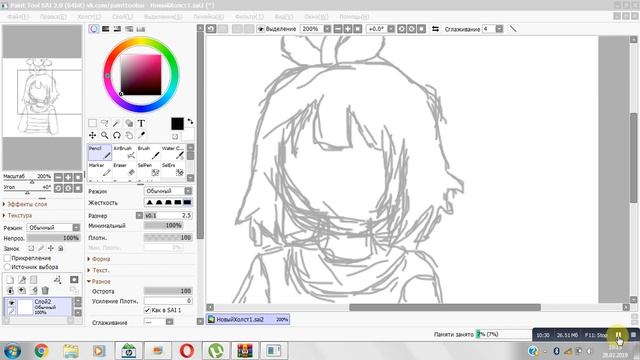640x360 pixels.
Task: Choose the Pencil brush
Action: (x=100, y=152)
